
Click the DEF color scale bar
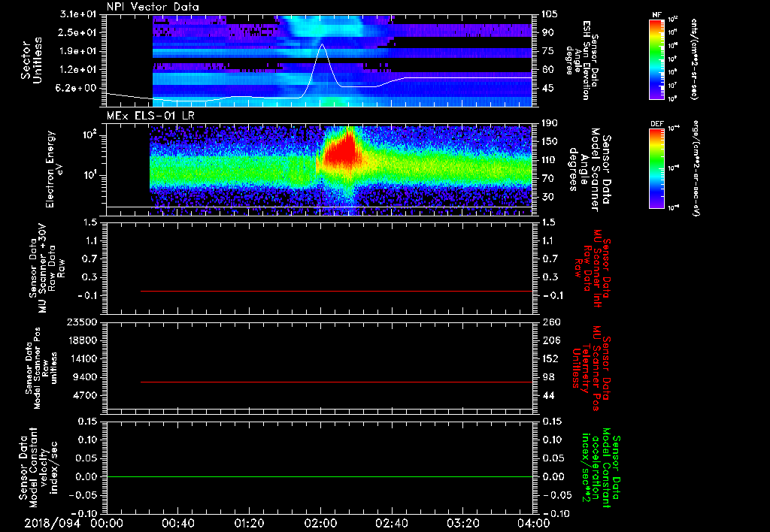click(x=656, y=168)
